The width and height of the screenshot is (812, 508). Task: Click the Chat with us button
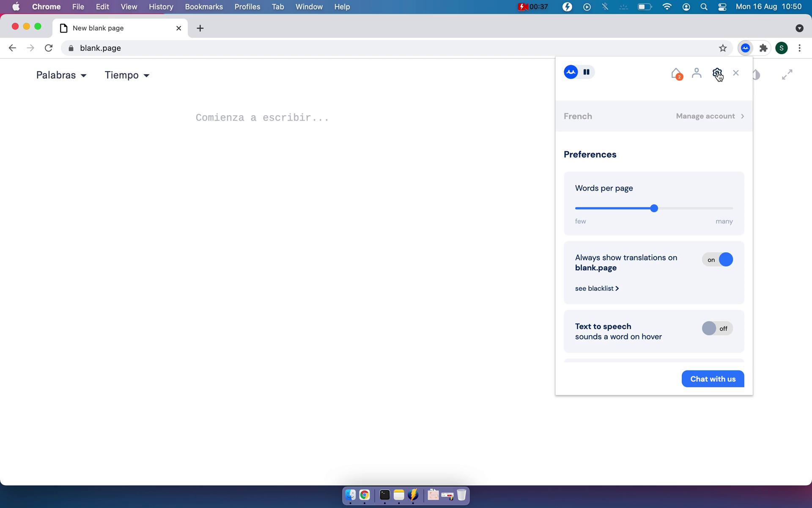pyautogui.click(x=713, y=379)
